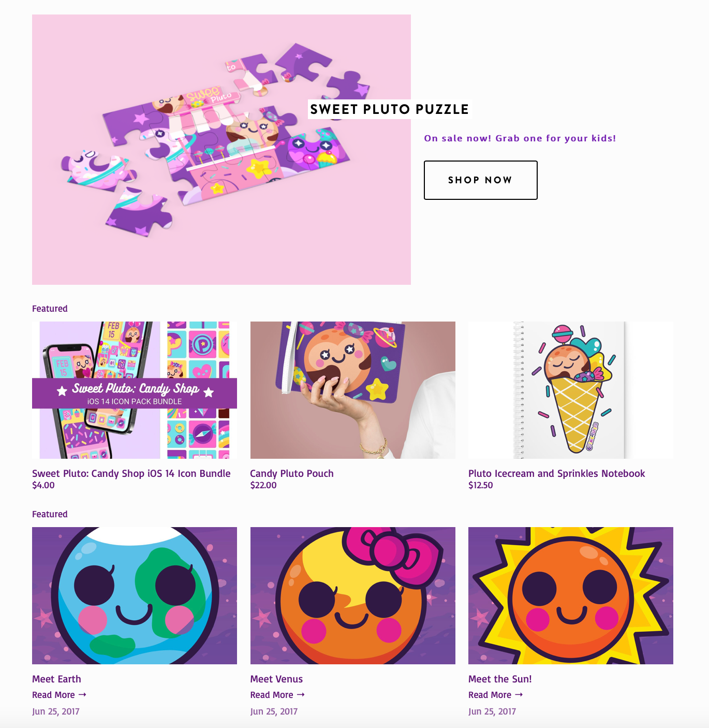Click the SHOP NOW button
709x728 pixels.
pos(480,180)
